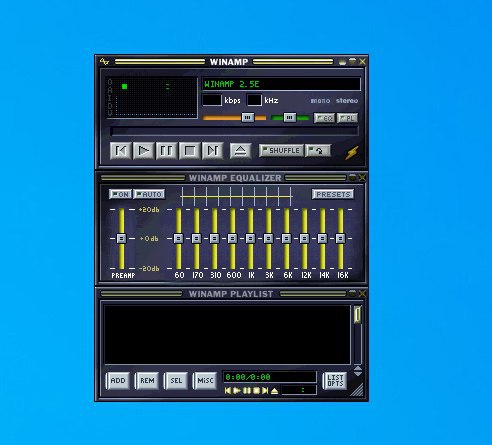492x445 pixels.
Task: Click the 310 Hz band slider handle
Action: click(x=215, y=238)
